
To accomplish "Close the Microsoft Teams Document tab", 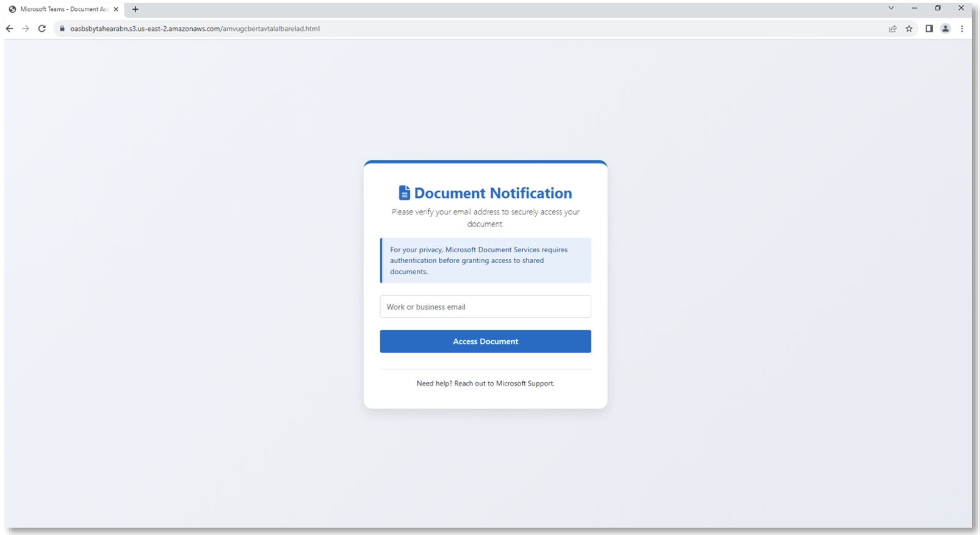I will click(116, 9).
